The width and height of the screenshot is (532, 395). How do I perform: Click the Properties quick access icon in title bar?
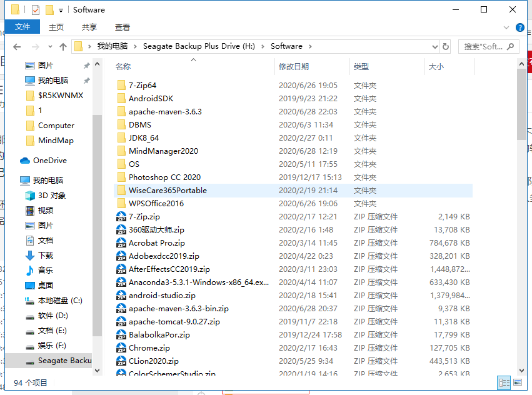(36, 10)
